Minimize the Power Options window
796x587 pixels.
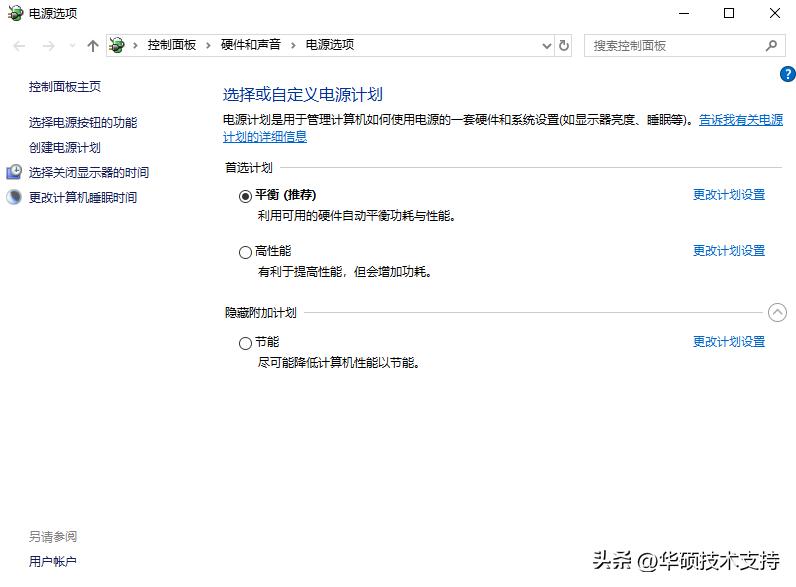[x=684, y=13]
